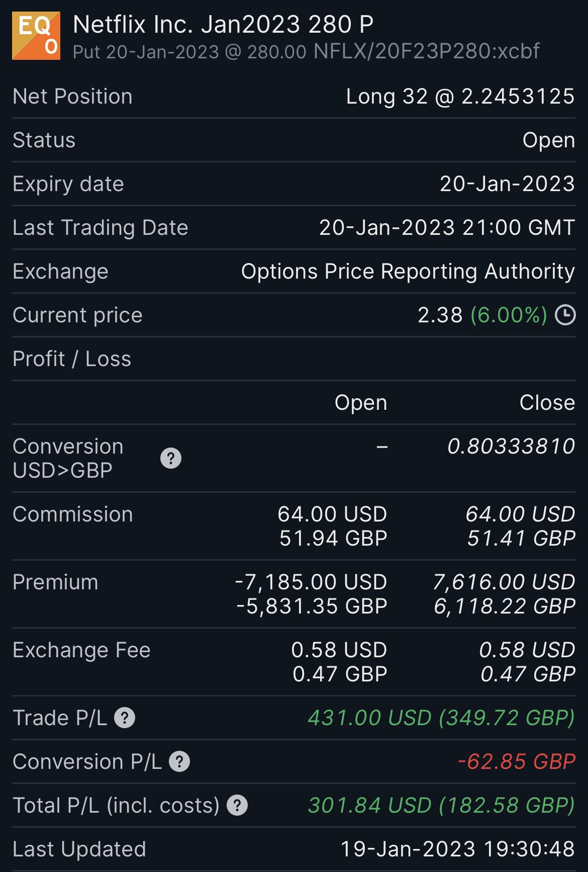
Task: Show the Conversion P/L help tooltip
Action: coord(179,761)
